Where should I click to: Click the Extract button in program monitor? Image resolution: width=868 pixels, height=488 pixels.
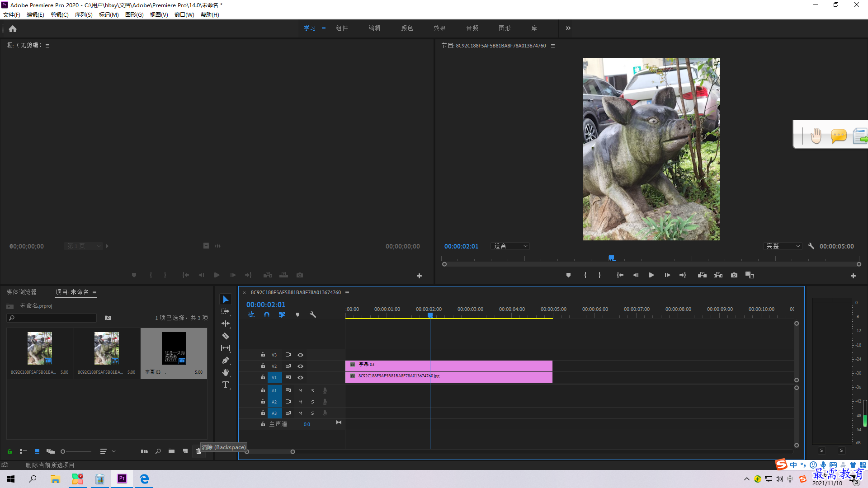pyautogui.click(x=718, y=275)
